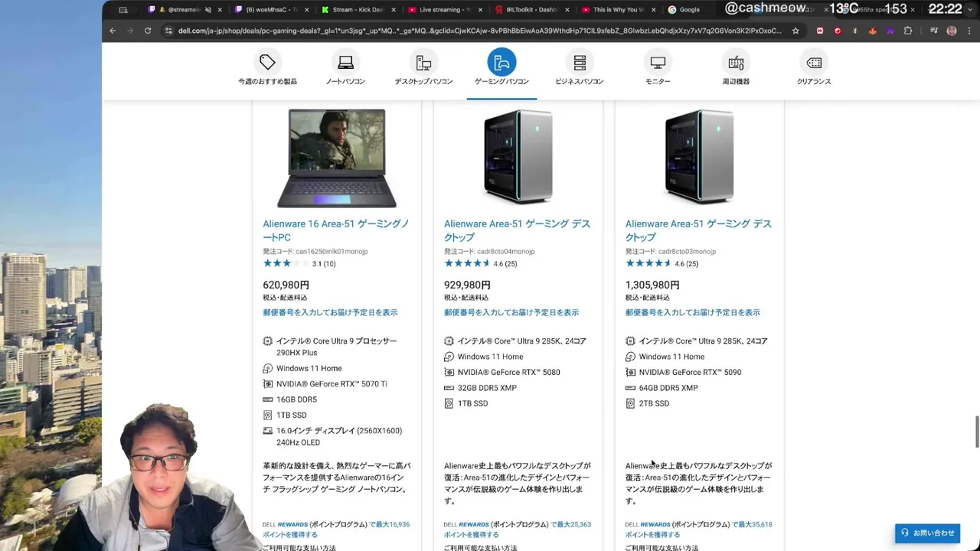Image resolution: width=980 pixels, height=551 pixels.
Task: Click the dell.com address bar URL
Action: coord(479,31)
